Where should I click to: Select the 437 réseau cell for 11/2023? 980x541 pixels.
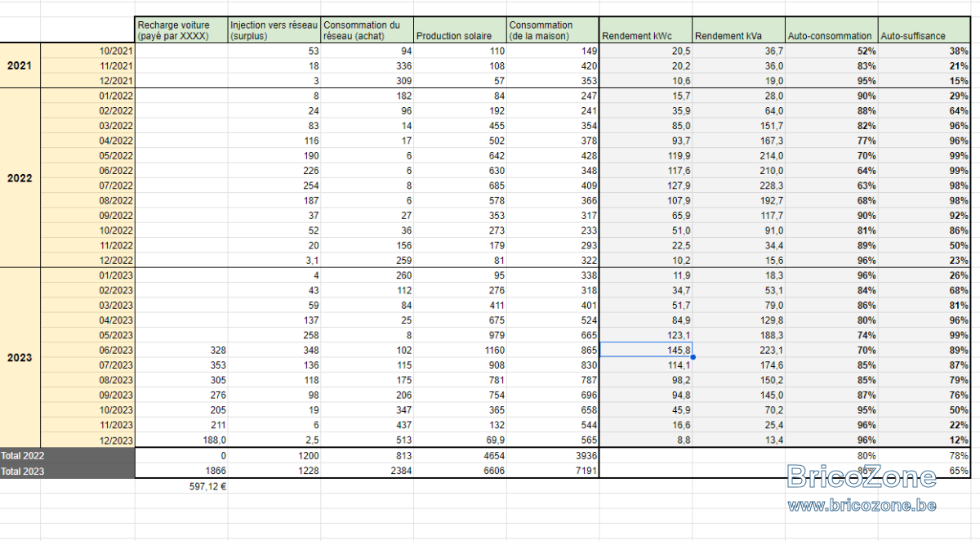(x=367, y=425)
